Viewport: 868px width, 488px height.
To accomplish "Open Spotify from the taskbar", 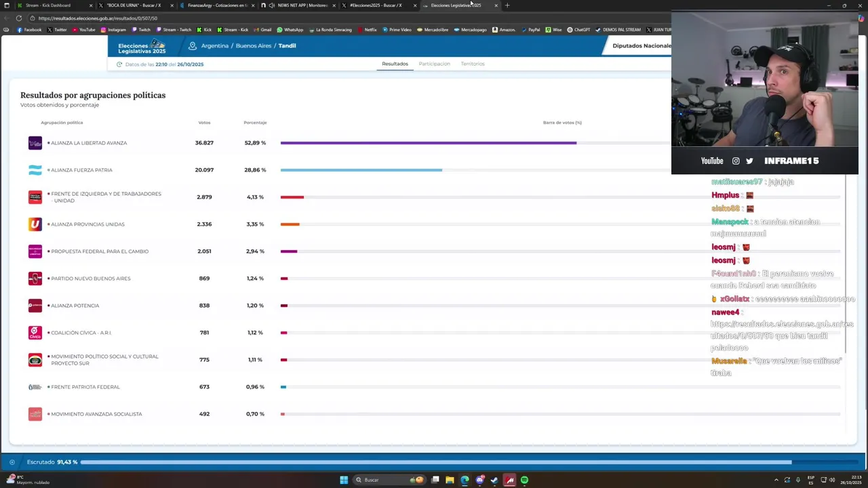I will (x=524, y=480).
